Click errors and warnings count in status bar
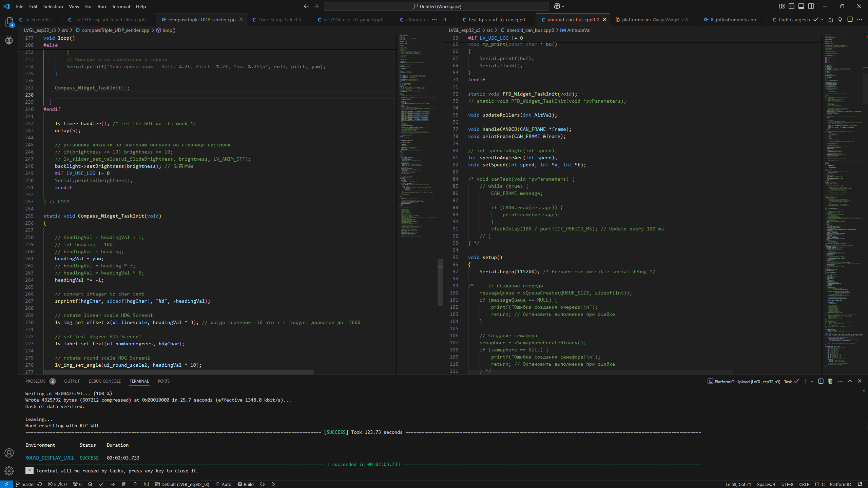 tap(57, 484)
